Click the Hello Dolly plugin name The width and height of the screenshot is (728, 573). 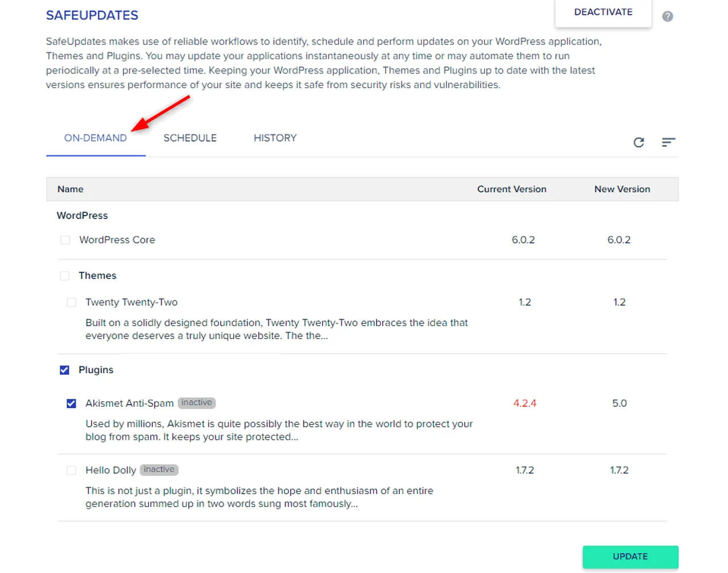click(x=111, y=471)
